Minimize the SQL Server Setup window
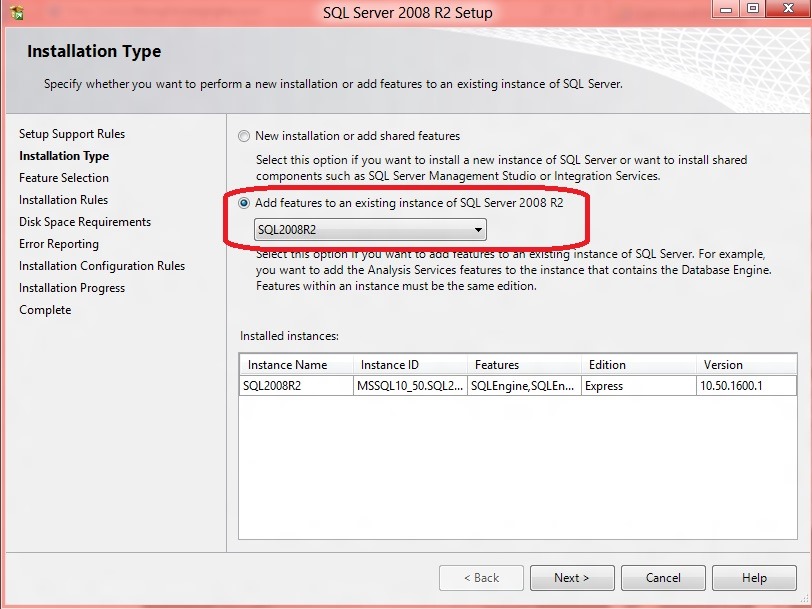The width and height of the screenshot is (812, 609). (x=726, y=9)
